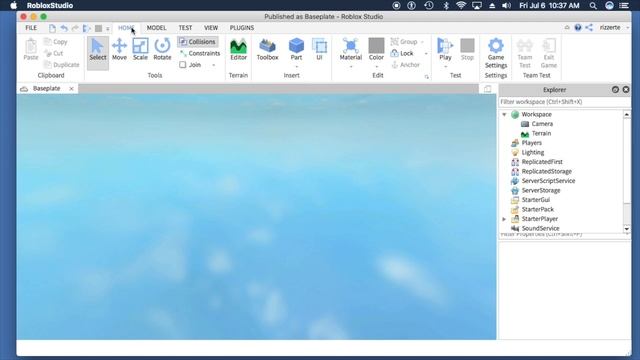The height and width of the screenshot is (360, 640).
Task: Open the FILE menu
Action: (31, 28)
